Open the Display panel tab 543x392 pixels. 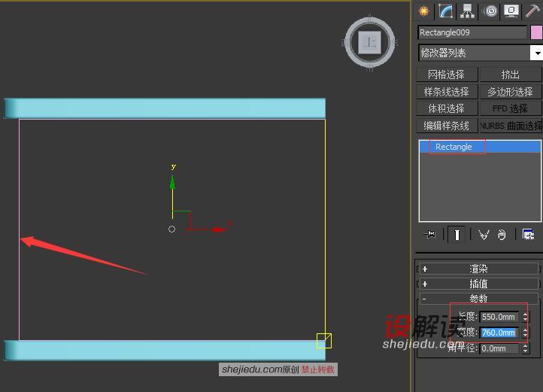click(511, 11)
